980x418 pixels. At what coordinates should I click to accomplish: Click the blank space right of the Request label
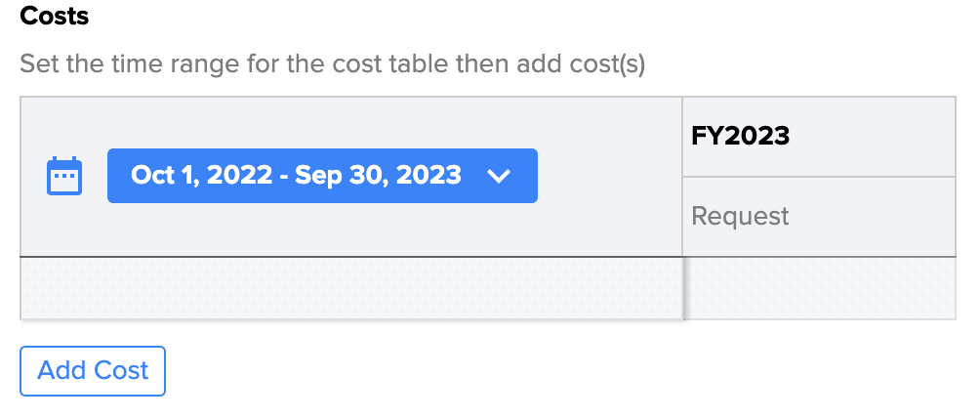[873, 217]
